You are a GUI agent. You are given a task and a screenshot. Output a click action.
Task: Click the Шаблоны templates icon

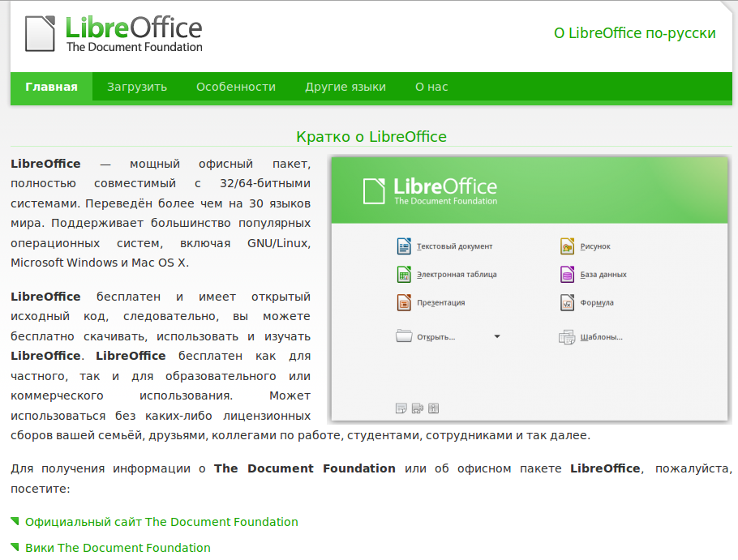coord(567,337)
